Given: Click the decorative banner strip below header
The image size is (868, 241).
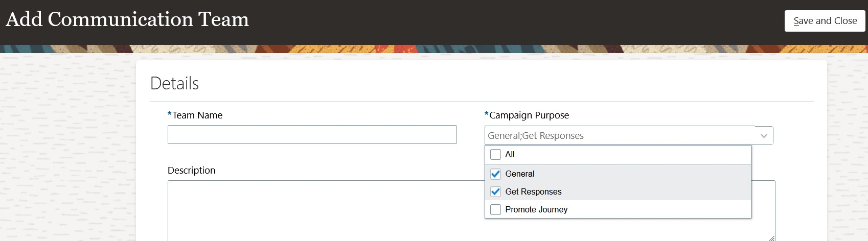Looking at the screenshot, I should click(x=433, y=49).
